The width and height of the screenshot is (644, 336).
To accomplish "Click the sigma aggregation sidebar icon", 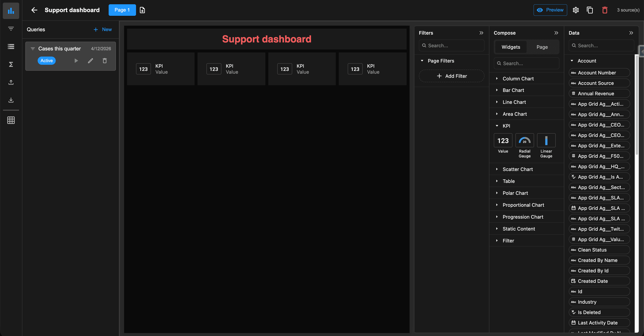I will click(x=11, y=64).
